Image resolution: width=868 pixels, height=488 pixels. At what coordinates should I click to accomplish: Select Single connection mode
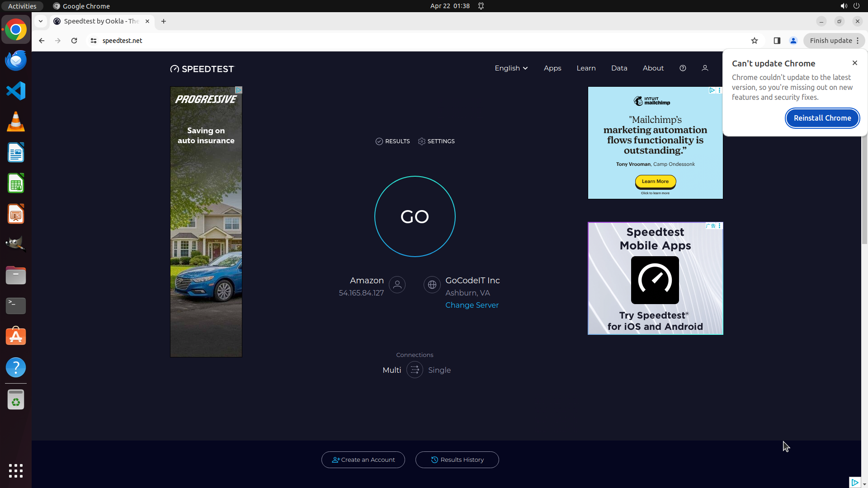tap(439, 370)
